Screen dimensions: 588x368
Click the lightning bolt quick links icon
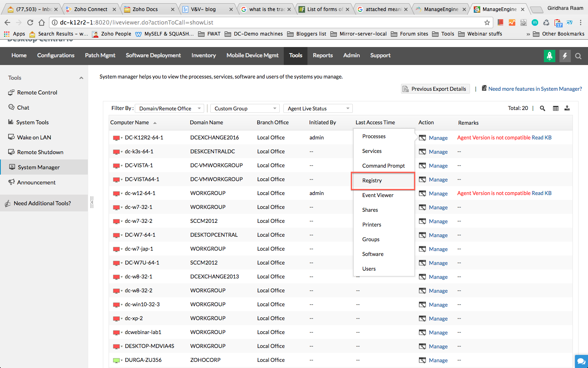[x=565, y=56]
